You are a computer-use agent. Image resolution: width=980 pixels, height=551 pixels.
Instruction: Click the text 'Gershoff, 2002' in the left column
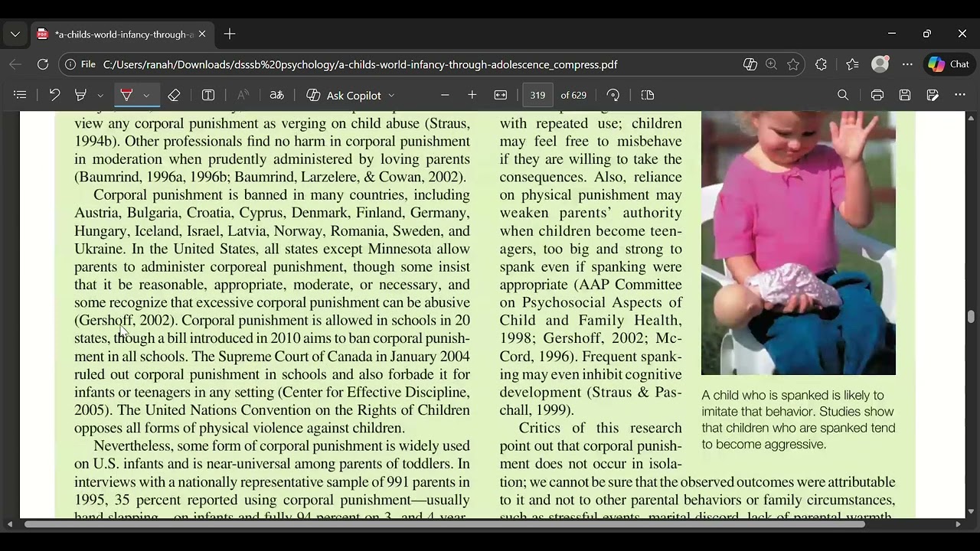coord(126,321)
